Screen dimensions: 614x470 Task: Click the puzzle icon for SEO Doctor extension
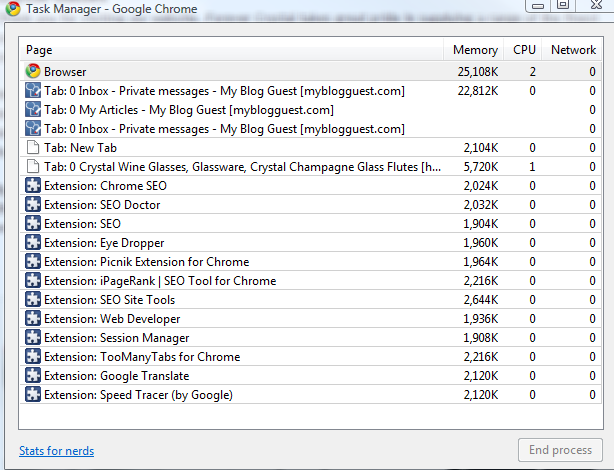[x=33, y=204]
